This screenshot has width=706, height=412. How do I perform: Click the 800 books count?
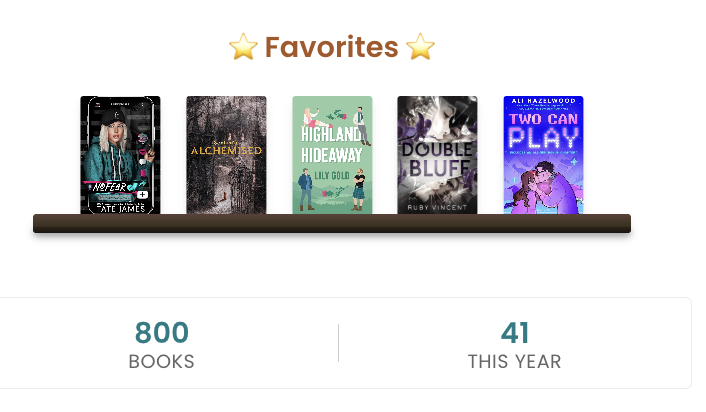tap(161, 333)
